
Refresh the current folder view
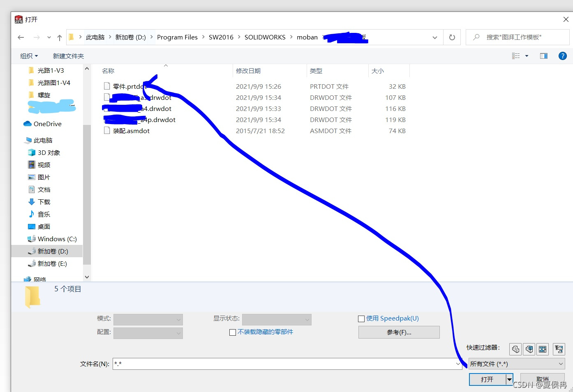(x=452, y=37)
